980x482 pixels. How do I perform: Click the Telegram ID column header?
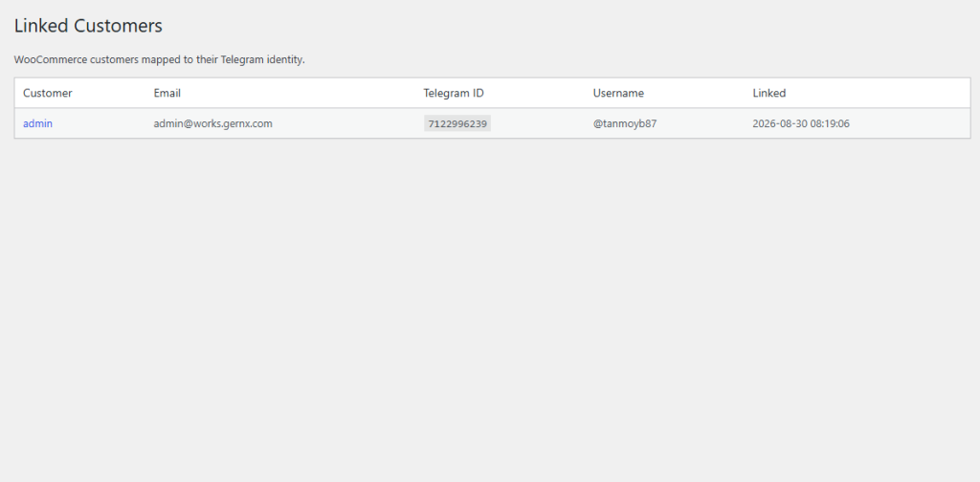point(454,93)
